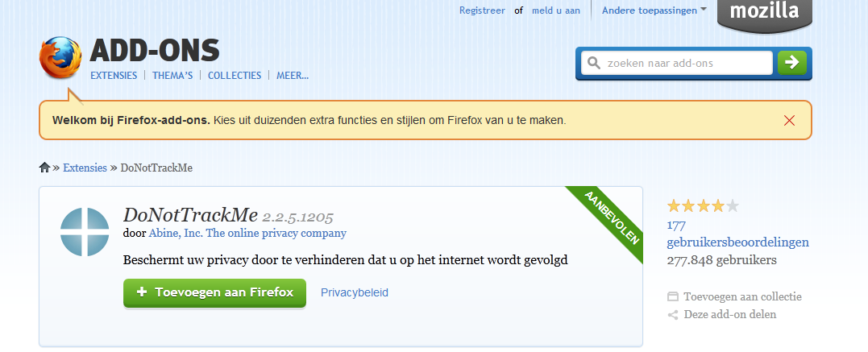Click the green search arrow button

coord(791,63)
